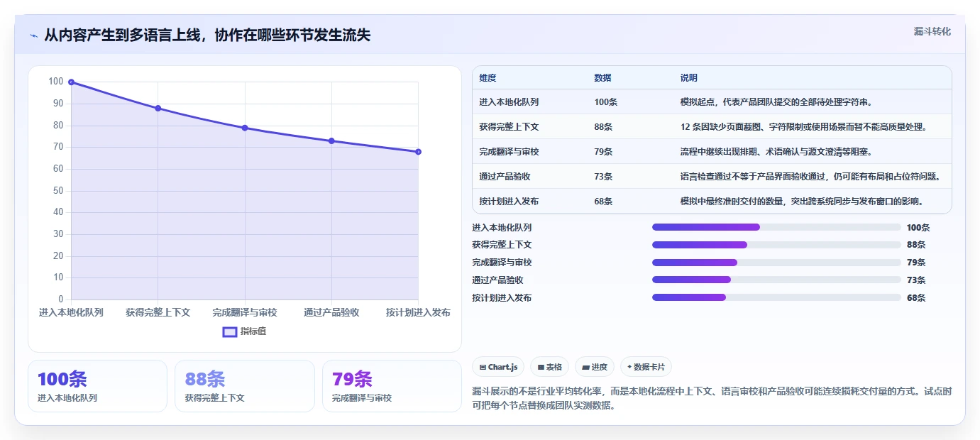
Task: Click the progress list label 完成翻译与审校
Action: point(502,263)
